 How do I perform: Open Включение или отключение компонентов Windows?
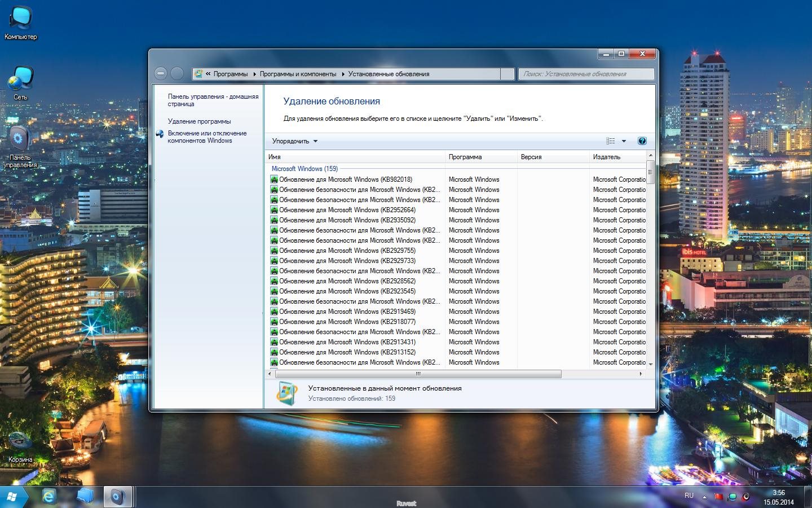pos(207,137)
